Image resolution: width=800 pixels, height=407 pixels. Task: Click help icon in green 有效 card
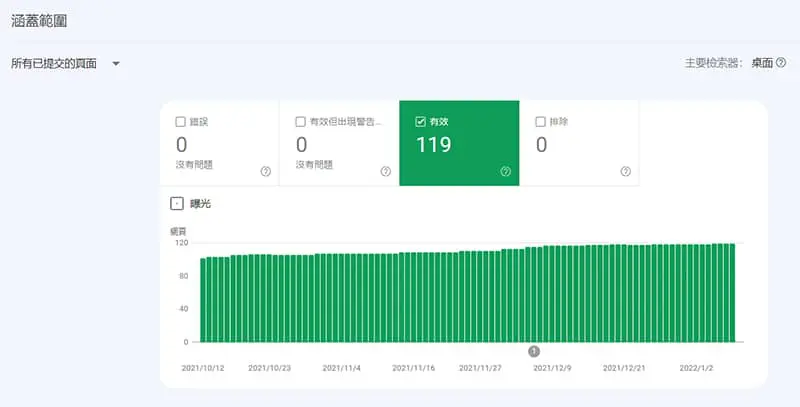click(x=505, y=171)
